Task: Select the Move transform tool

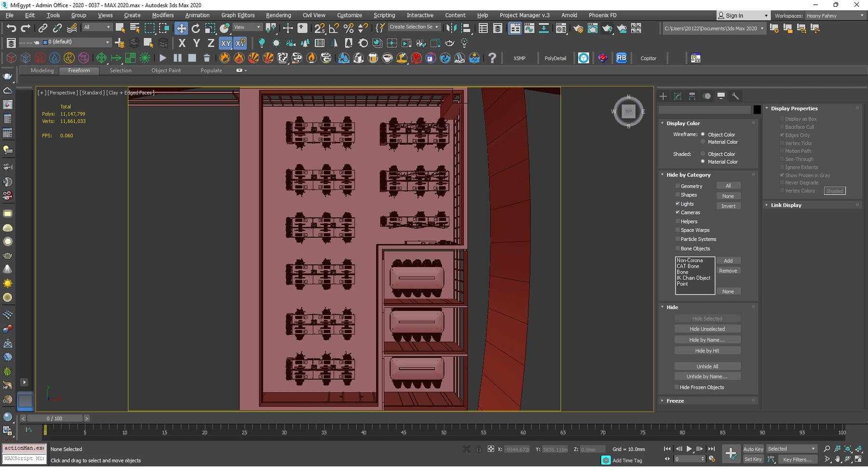Action: pyautogui.click(x=181, y=28)
